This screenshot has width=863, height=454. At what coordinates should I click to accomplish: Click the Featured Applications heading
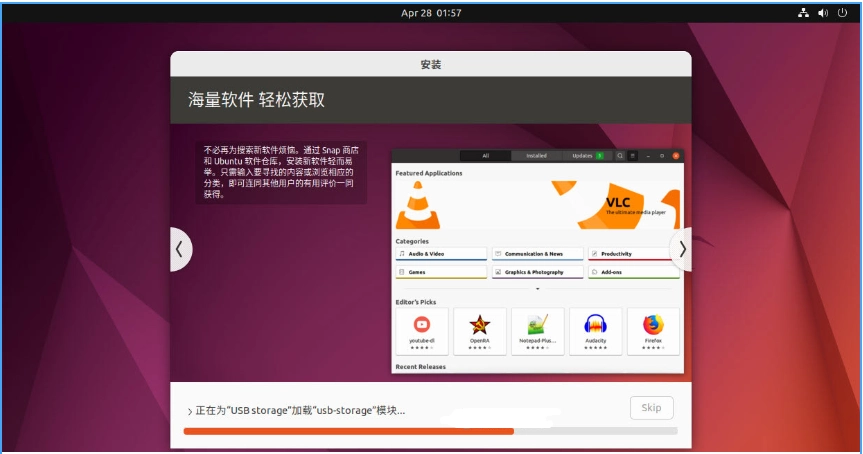(429, 173)
